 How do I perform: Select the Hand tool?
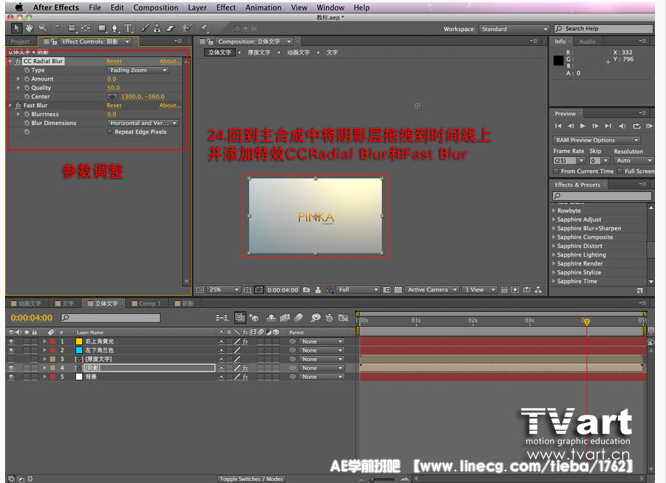click(x=29, y=28)
